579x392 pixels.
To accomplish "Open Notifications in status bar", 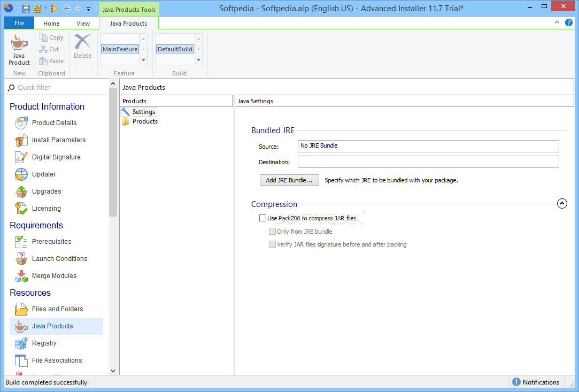I will point(536,382).
